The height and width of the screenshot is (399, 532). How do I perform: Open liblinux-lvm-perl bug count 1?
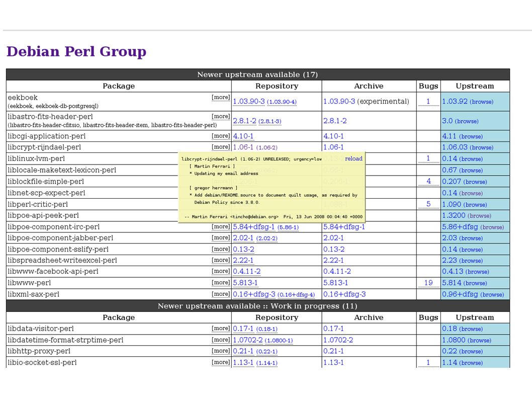(428, 158)
